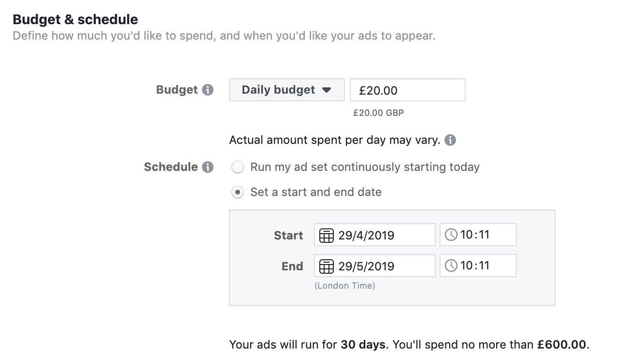Image resolution: width=628 pixels, height=364 pixels.
Task: Click the 29/5/2019 end date text
Action: tap(366, 266)
